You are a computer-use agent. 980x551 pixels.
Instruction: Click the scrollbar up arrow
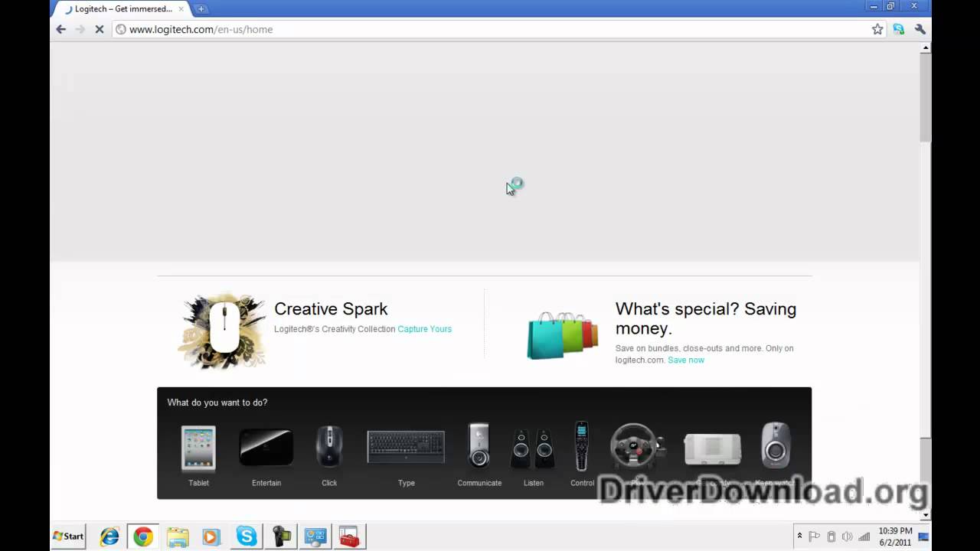point(926,47)
